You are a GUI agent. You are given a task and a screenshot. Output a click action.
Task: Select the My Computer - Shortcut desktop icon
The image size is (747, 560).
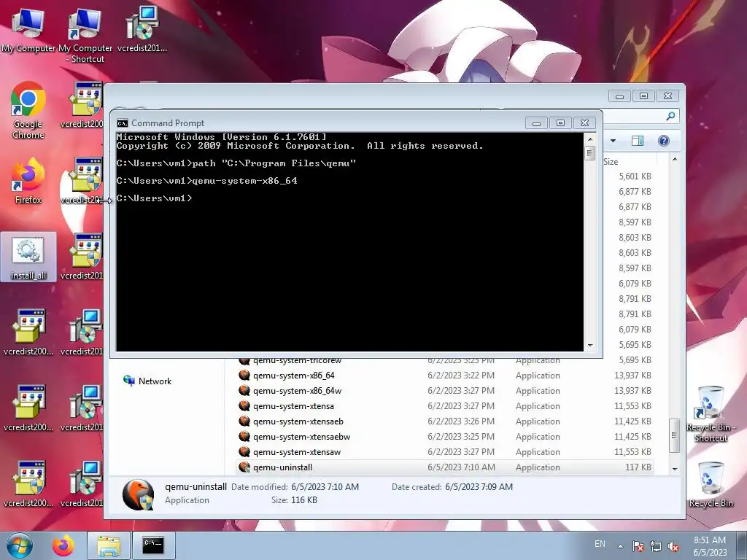pyautogui.click(x=85, y=36)
